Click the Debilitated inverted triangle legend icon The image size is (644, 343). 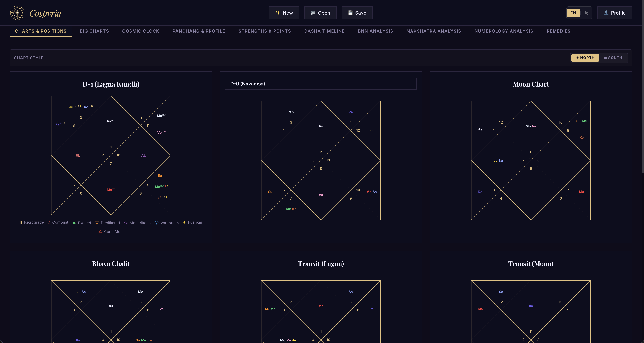tap(97, 223)
